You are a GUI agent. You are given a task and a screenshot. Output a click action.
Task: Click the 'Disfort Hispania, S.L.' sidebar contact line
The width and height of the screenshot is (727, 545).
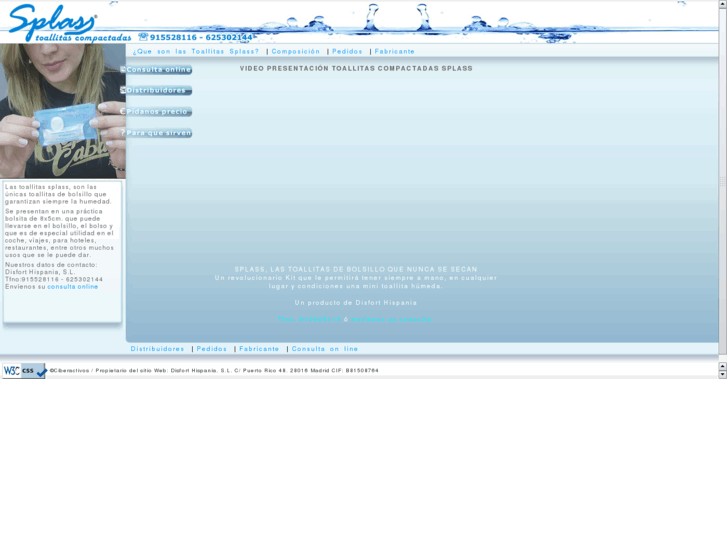pos(40,272)
